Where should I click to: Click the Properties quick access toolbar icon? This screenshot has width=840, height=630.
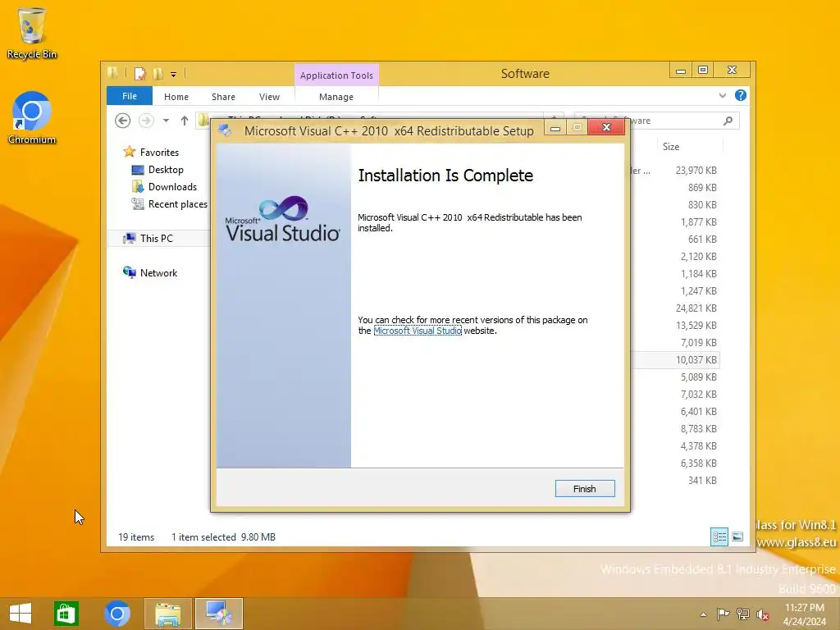point(139,73)
